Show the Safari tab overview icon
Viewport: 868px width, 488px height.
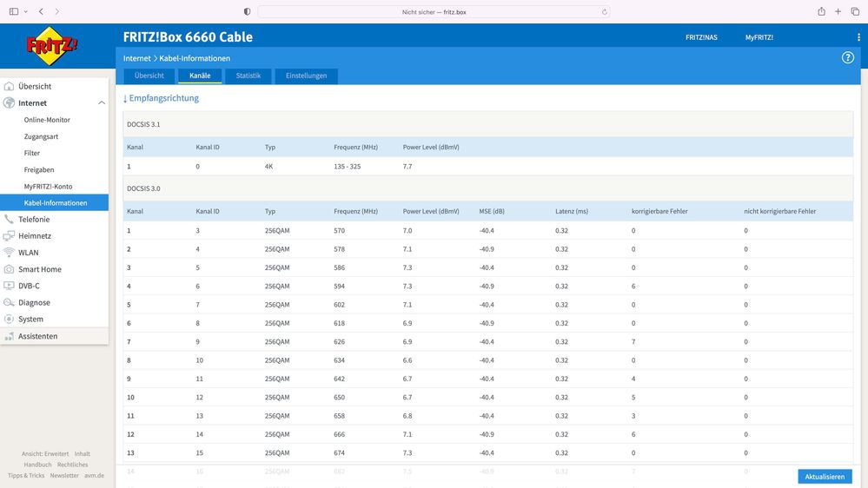pyautogui.click(x=855, y=11)
